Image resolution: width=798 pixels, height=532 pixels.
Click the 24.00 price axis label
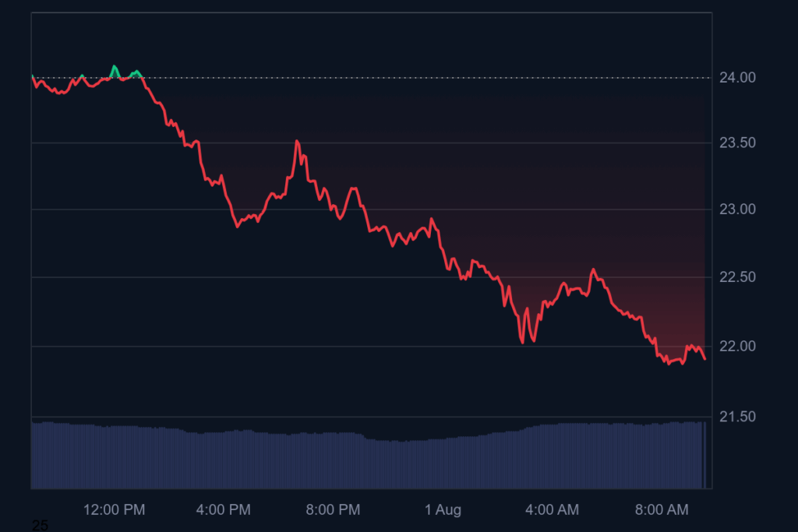click(736, 78)
